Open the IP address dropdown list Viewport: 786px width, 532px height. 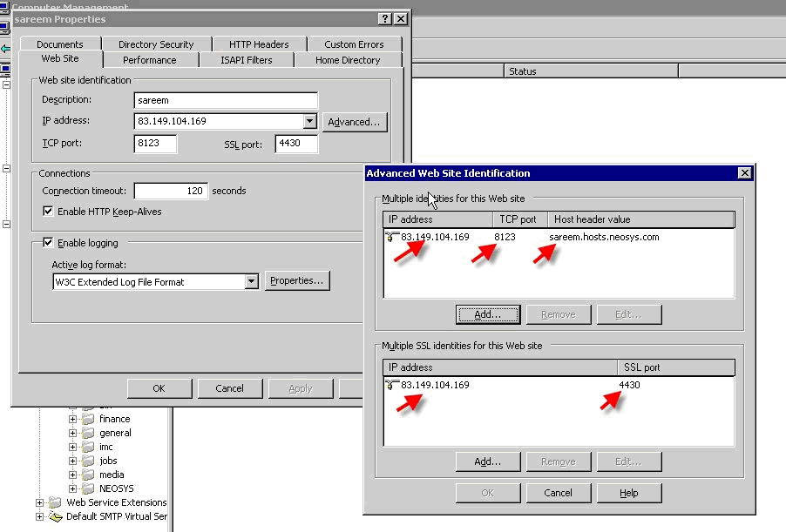pyautogui.click(x=309, y=122)
